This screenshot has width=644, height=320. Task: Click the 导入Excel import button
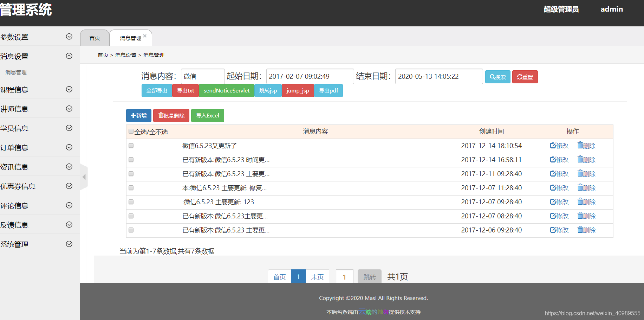[x=208, y=115]
